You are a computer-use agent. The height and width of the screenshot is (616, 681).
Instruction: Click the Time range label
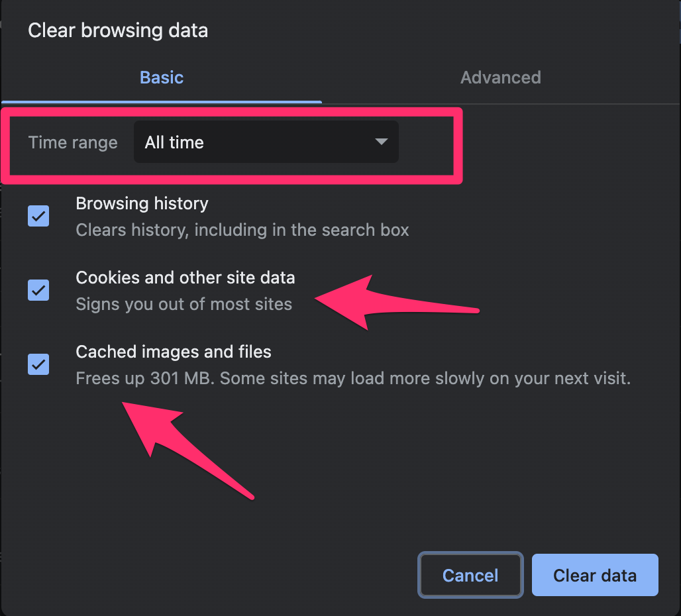[73, 142]
